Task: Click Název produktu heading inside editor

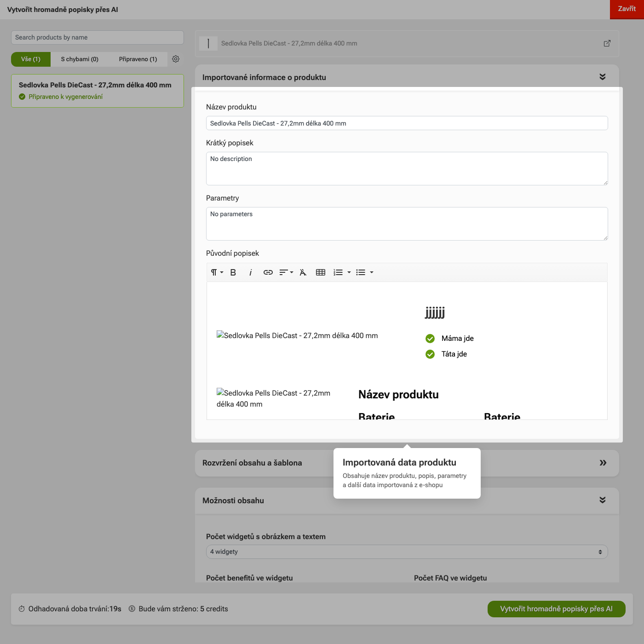Action: pos(398,395)
